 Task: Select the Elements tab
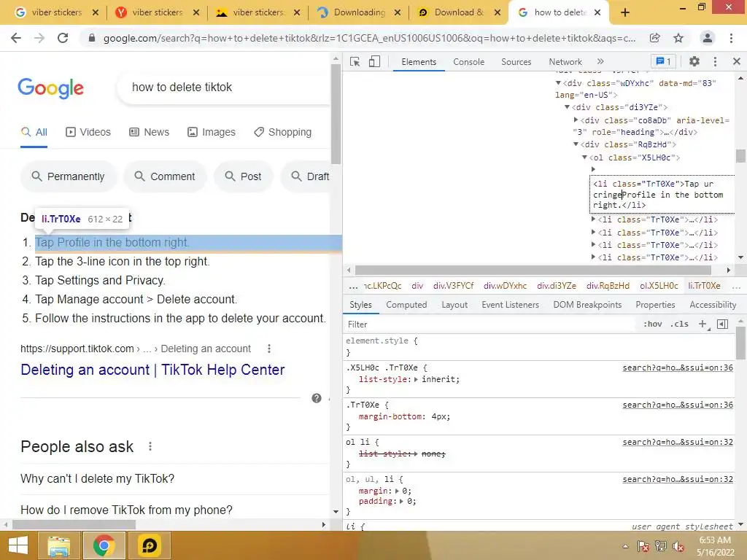pyautogui.click(x=419, y=62)
